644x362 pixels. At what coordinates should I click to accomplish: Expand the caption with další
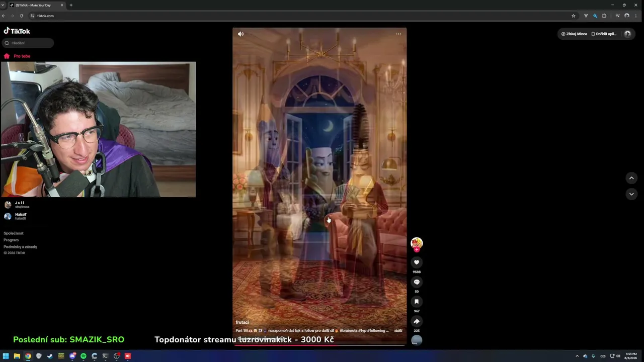pos(398,331)
